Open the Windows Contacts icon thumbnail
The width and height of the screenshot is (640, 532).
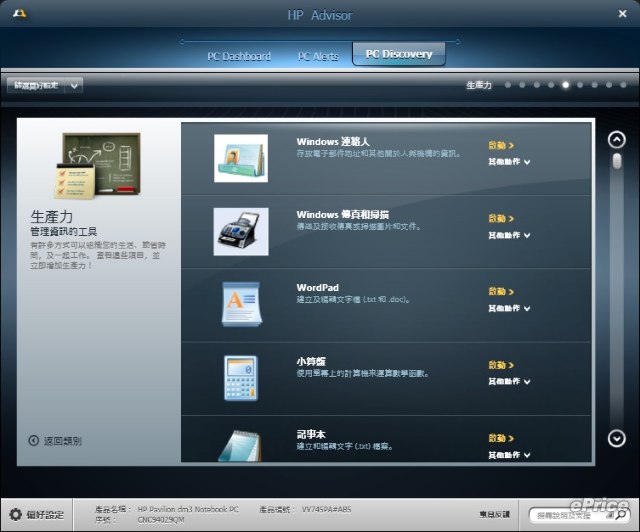pyautogui.click(x=241, y=158)
